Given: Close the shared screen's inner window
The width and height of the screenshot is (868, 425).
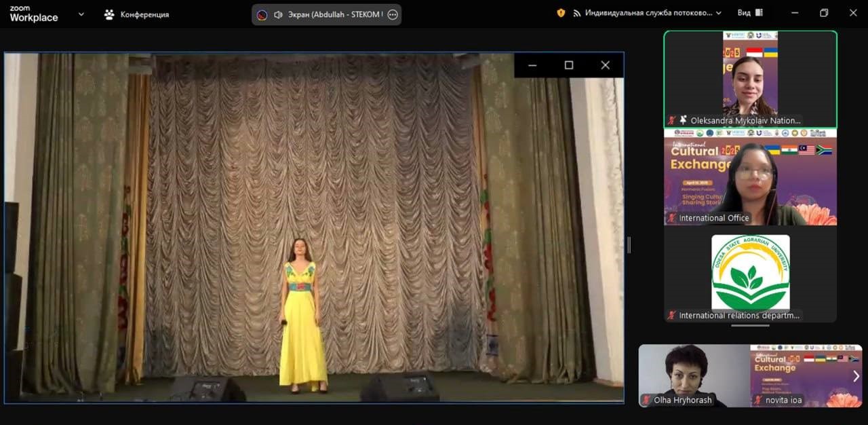Looking at the screenshot, I should click(x=606, y=65).
